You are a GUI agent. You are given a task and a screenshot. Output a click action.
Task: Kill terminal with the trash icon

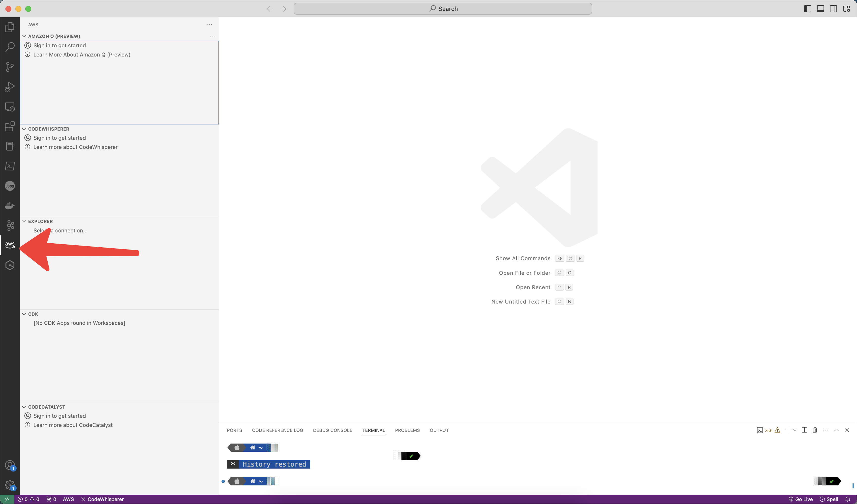click(815, 430)
